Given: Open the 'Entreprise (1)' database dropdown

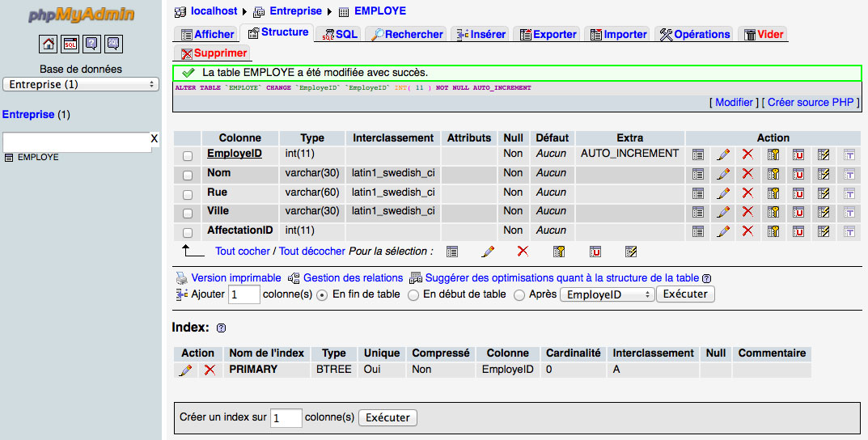Looking at the screenshot, I should 81,84.
